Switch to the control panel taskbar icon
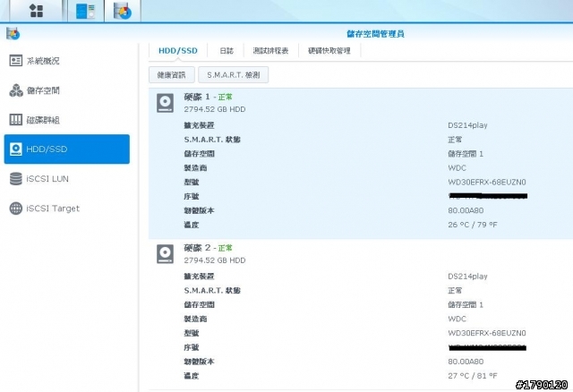Image resolution: width=573 pixels, height=392 pixels. [x=86, y=11]
